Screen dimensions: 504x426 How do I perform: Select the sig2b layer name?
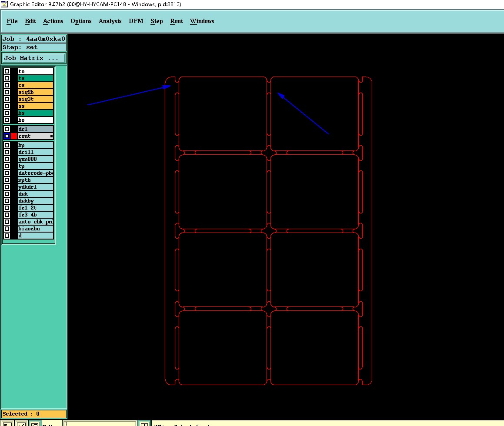(35, 92)
